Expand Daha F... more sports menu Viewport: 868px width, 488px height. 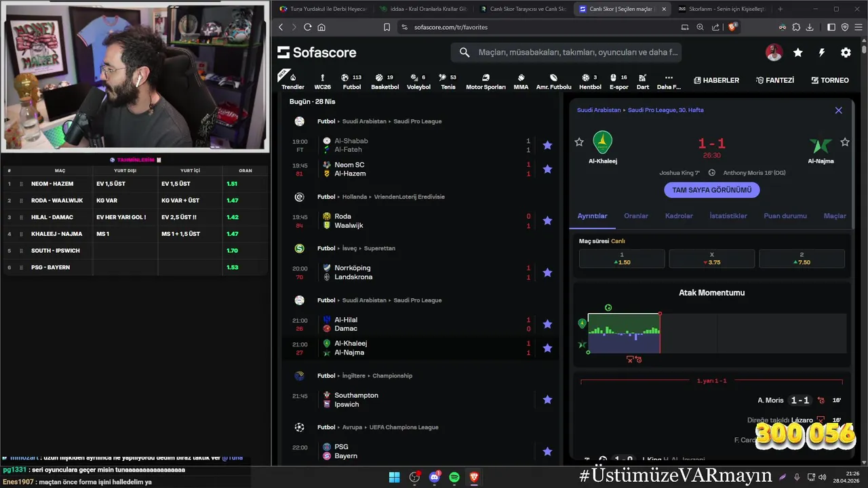point(669,81)
